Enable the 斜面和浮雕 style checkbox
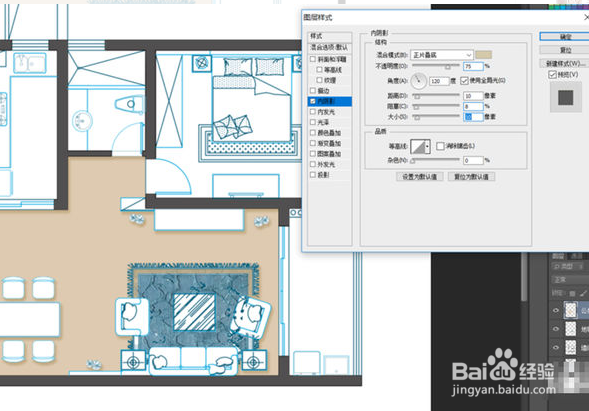The height and width of the screenshot is (411, 589). [x=313, y=59]
